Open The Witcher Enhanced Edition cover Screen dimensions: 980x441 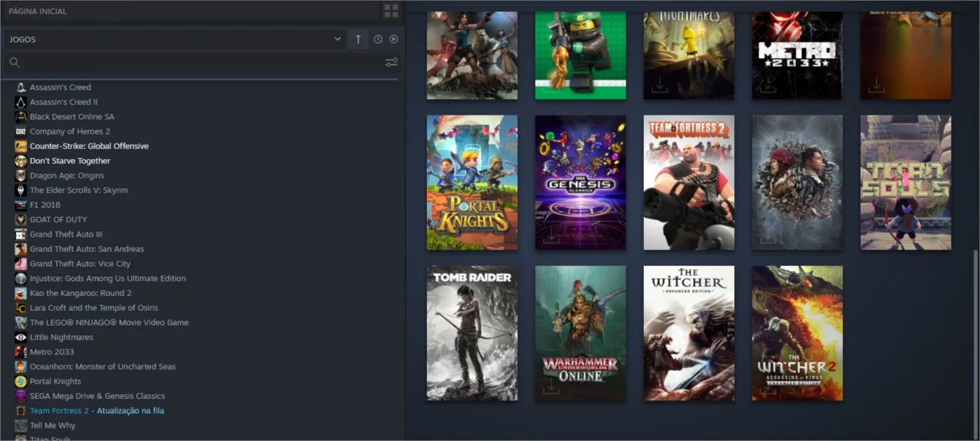click(689, 333)
